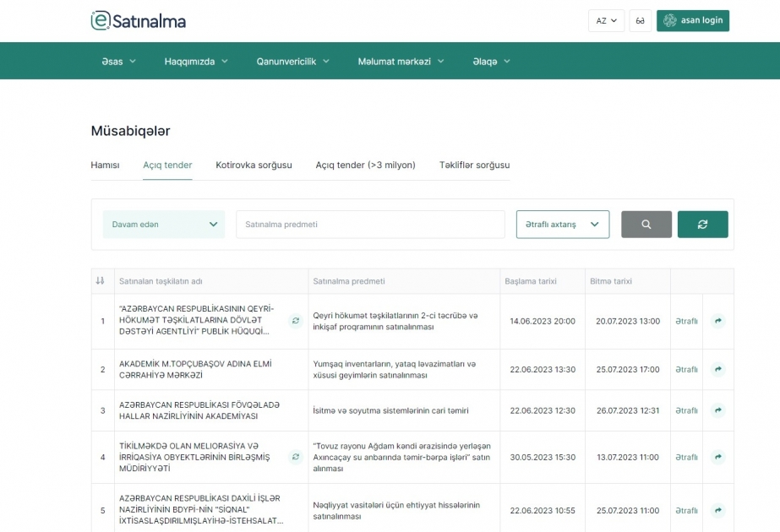This screenshot has height=532, width=780.
Task: Click share arrow for Tovuz rayonu row
Action: click(717, 457)
